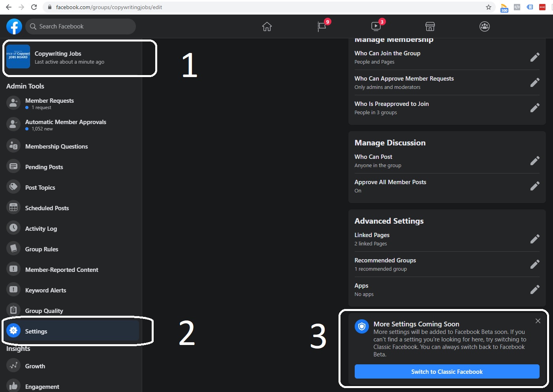Click the '2 linked Pages' text

click(371, 244)
